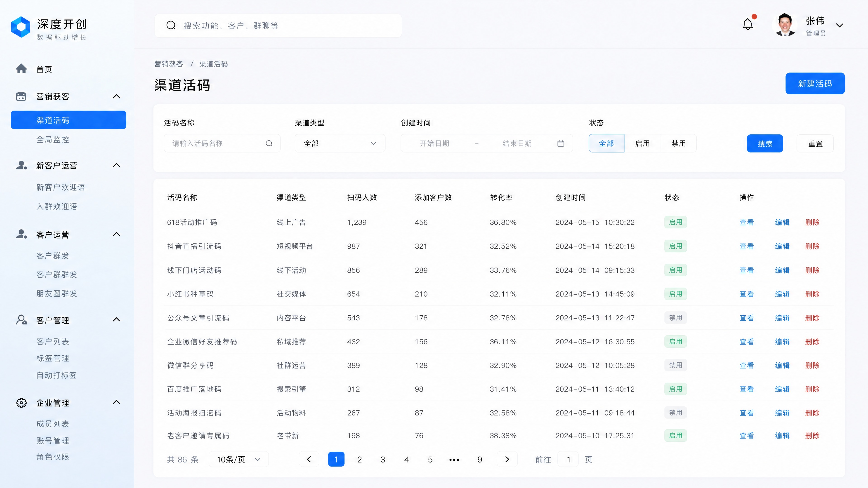Open 渠道类型 dropdown
868x488 pixels.
[340, 143]
